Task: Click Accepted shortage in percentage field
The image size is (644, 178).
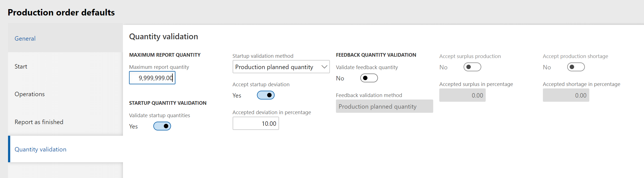Action: pos(566,95)
